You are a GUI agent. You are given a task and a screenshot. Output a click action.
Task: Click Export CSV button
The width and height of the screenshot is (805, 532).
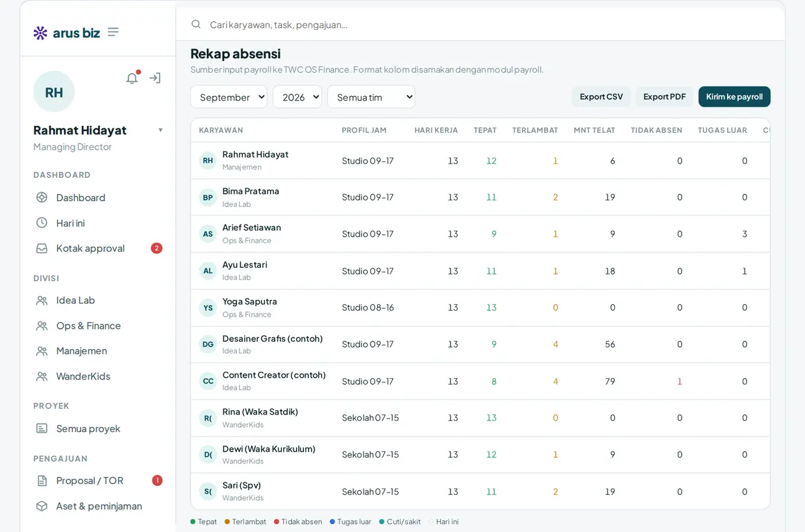(x=601, y=97)
